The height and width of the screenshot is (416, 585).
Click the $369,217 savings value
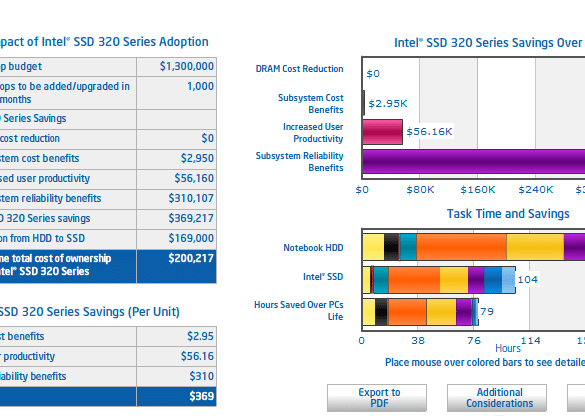tap(191, 218)
